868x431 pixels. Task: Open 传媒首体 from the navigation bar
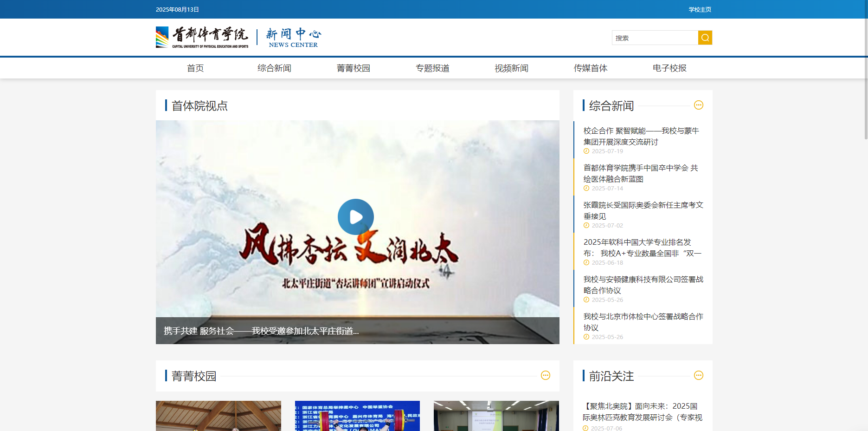(590, 68)
